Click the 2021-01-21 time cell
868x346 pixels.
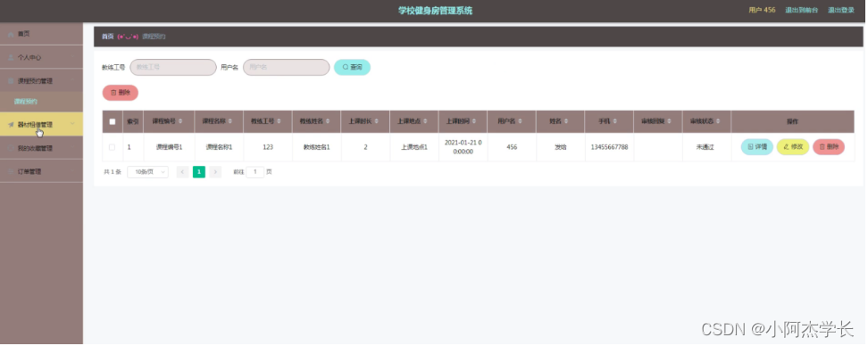pos(463,147)
